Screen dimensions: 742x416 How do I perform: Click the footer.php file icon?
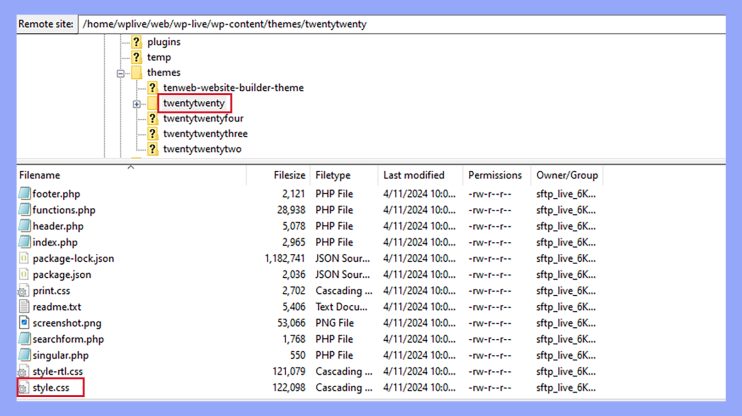[25, 194]
